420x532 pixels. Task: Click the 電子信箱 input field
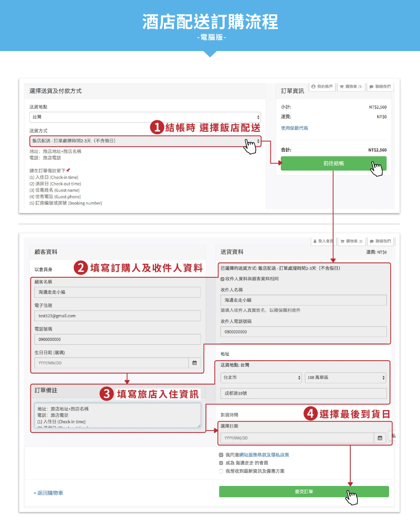pyautogui.click(x=118, y=316)
